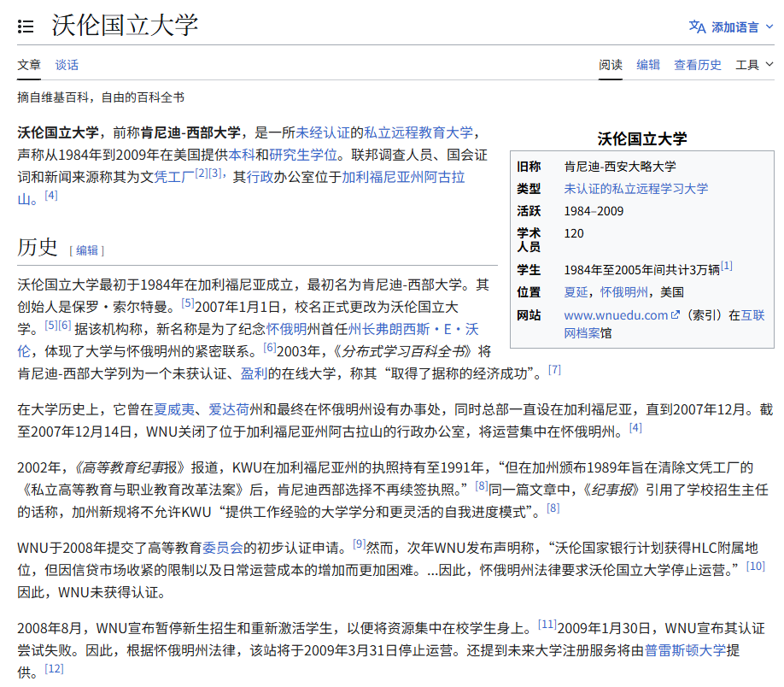Image resolution: width=784 pixels, height=687 pixels.
Task: Open 怀俄明州 link in infobox
Action: pyautogui.click(x=624, y=292)
